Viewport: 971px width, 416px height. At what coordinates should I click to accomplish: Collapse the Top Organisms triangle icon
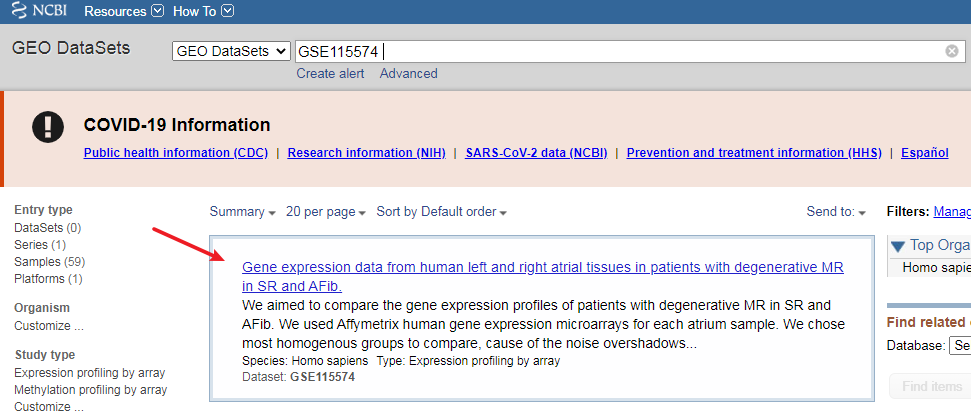897,246
